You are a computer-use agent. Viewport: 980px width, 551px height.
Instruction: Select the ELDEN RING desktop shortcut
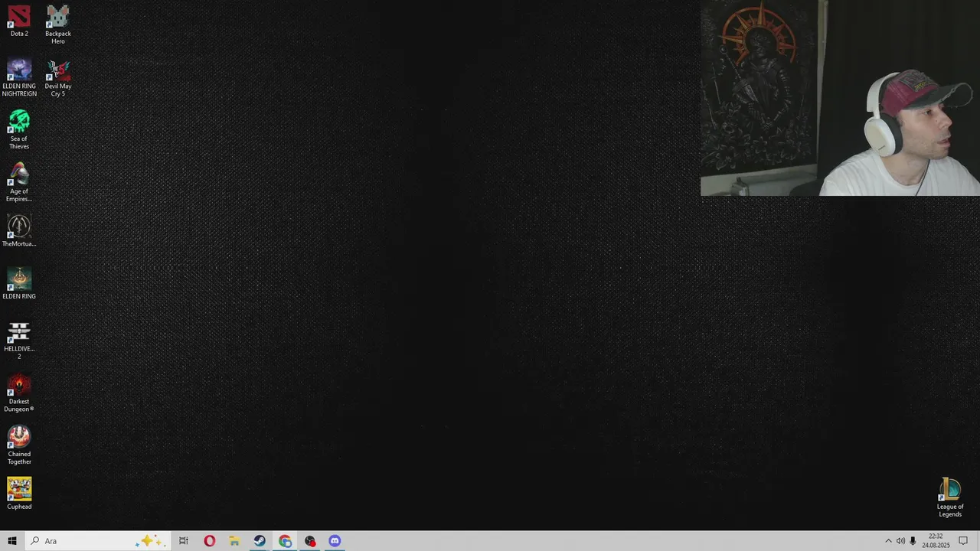tap(19, 284)
